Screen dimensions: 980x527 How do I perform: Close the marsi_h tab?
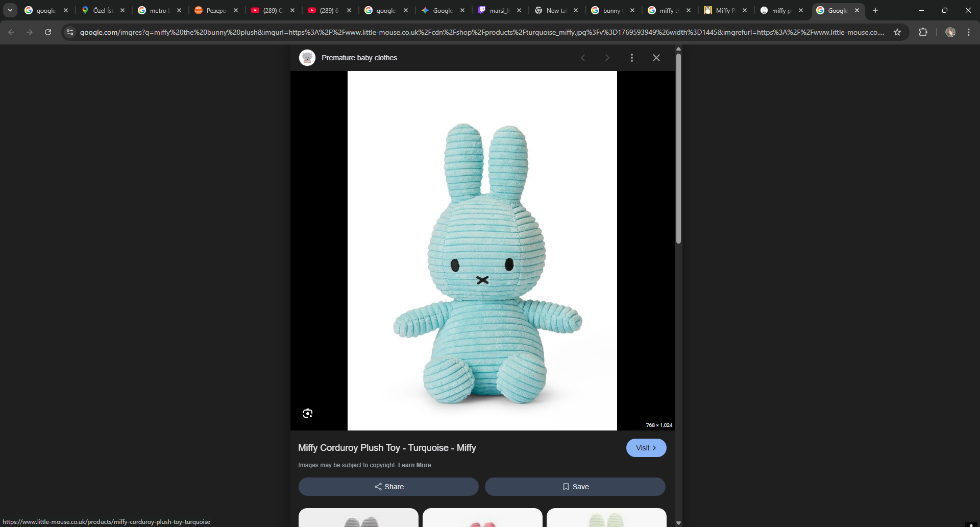519,10
